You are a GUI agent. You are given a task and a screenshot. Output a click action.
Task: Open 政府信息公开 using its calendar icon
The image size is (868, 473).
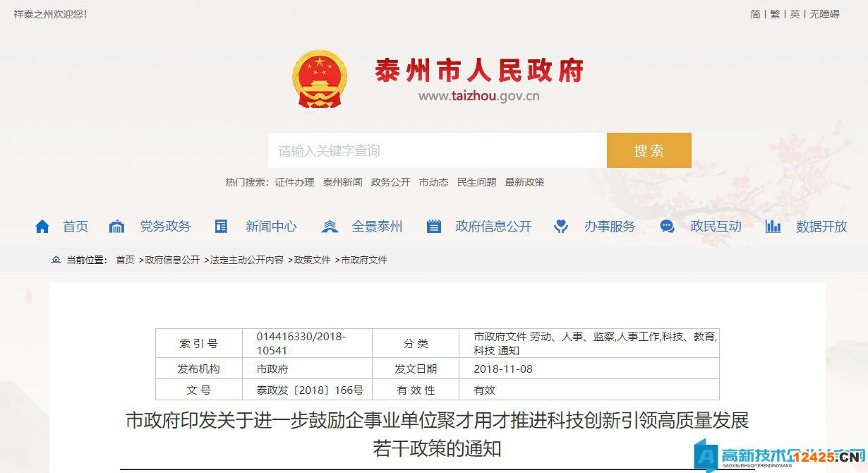(x=433, y=226)
